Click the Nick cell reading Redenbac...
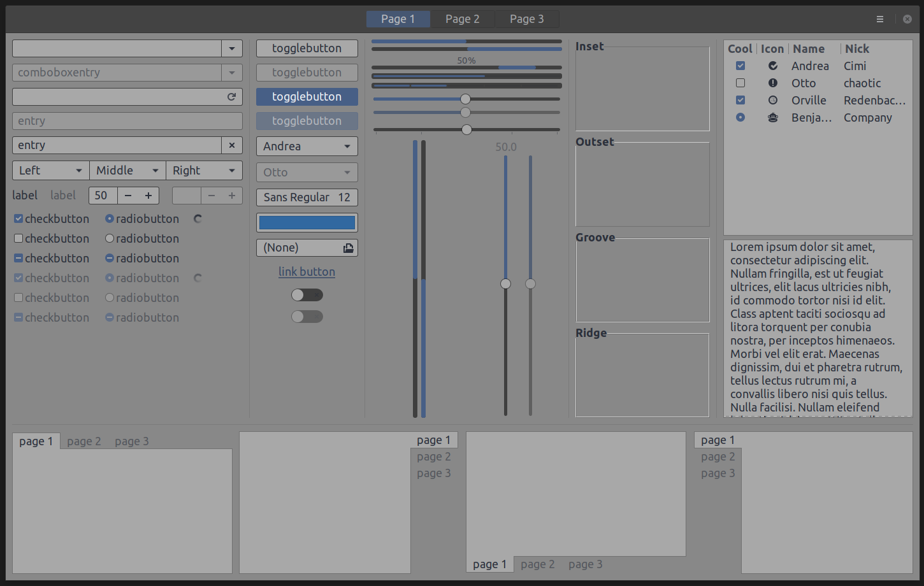This screenshot has height=586, width=924. 874,100
